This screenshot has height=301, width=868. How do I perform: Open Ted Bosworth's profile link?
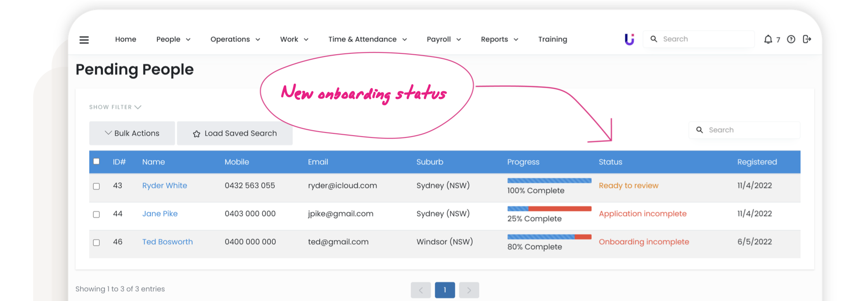tap(167, 242)
